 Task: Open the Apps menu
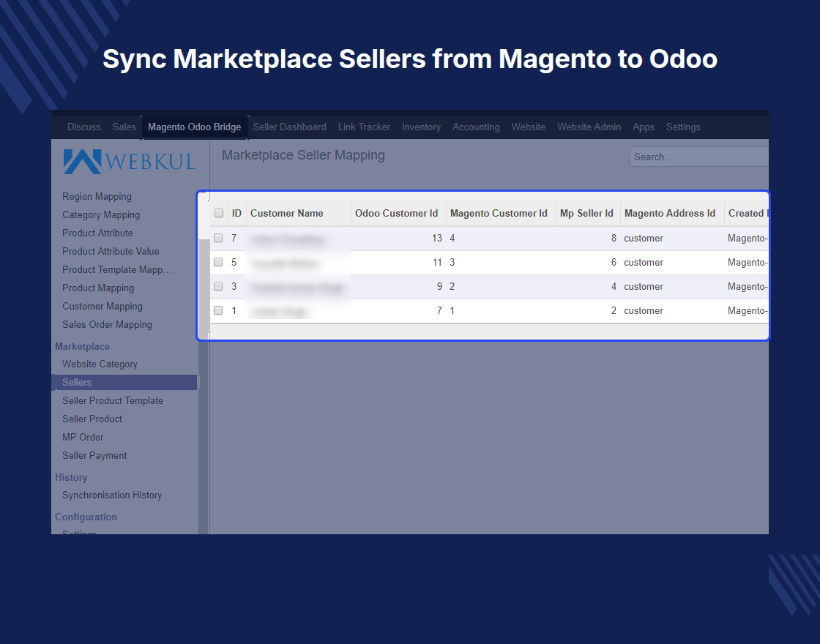pos(644,127)
